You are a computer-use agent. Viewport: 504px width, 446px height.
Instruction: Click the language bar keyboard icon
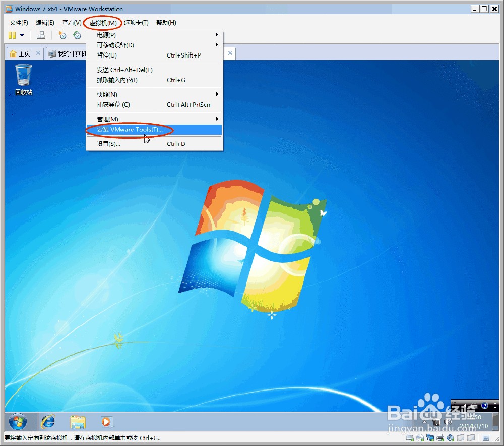(x=473, y=406)
